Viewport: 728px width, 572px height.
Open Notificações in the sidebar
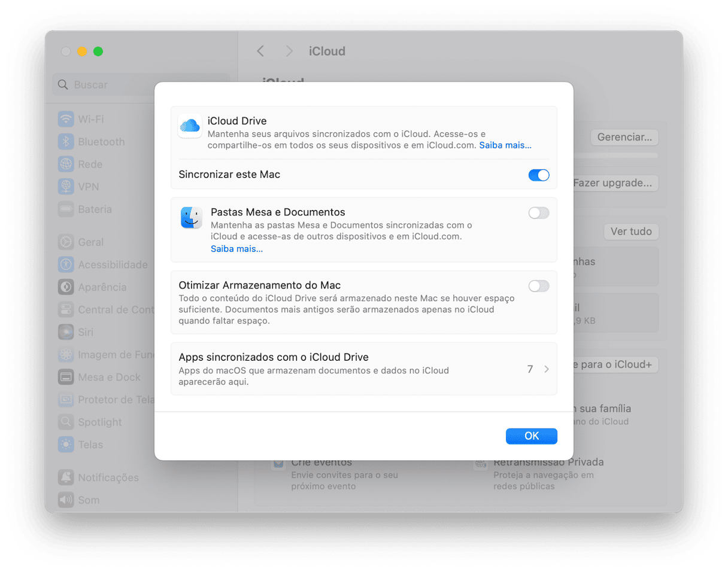[108, 477]
